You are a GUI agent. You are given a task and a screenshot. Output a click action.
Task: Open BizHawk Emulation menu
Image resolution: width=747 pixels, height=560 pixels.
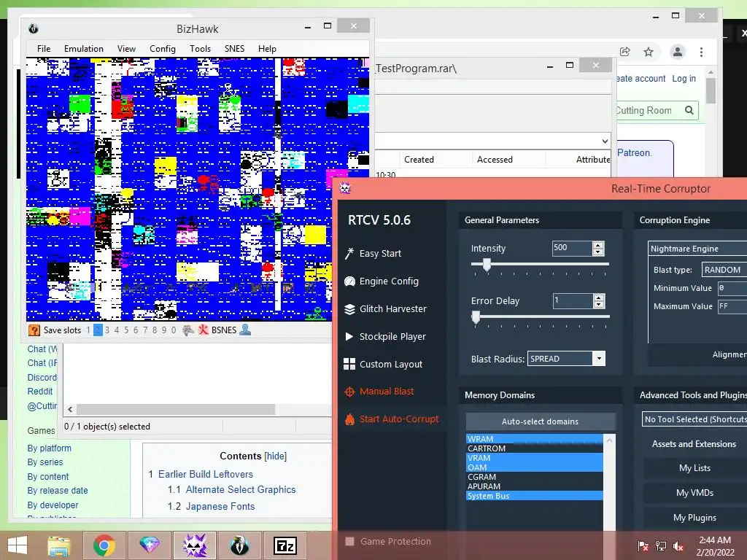tap(83, 49)
